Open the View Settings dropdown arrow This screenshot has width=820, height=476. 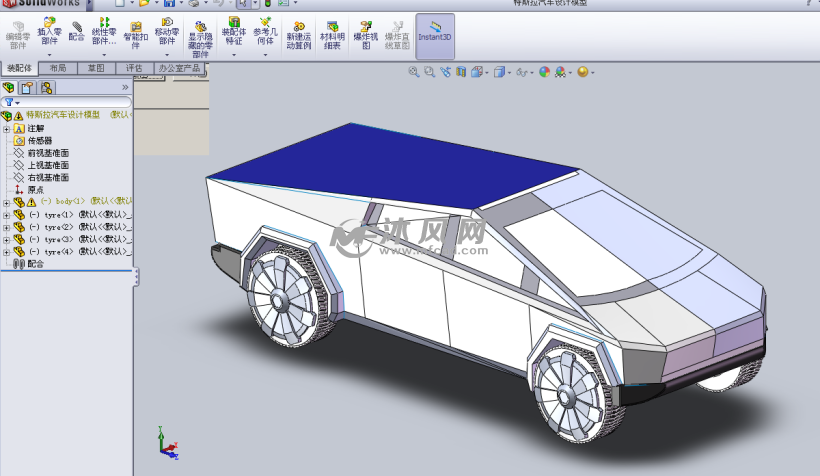[x=593, y=73]
